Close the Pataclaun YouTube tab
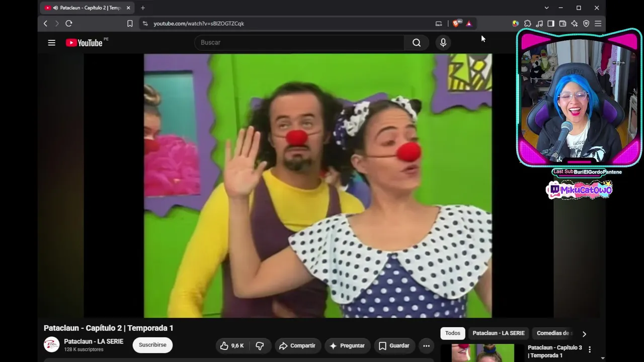 tap(128, 8)
